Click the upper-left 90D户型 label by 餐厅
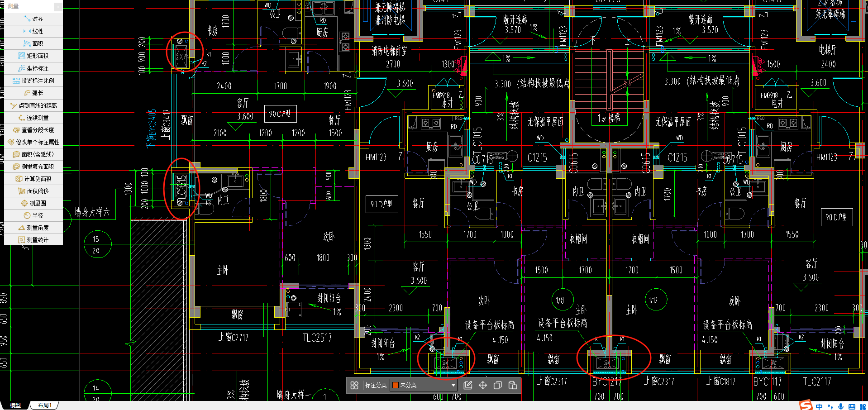The image size is (868, 410). click(x=381, y=204)
